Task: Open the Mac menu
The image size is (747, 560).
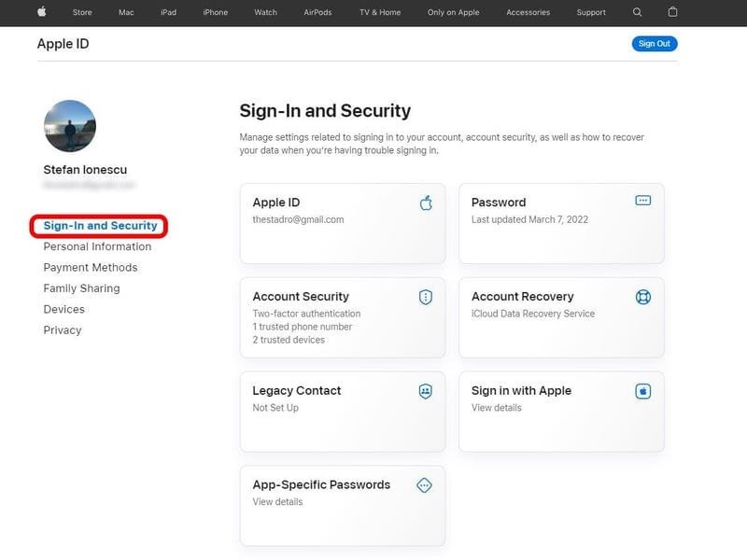Action: pos(126,12)
